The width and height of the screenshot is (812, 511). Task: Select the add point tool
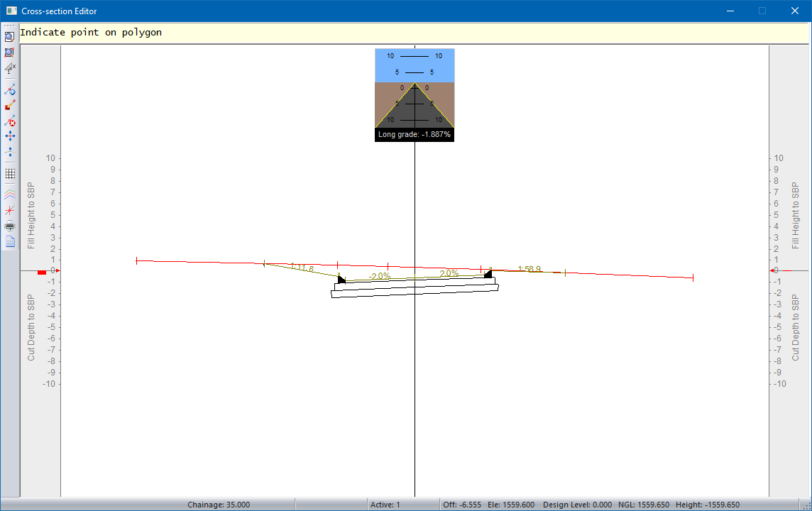coord(10,90)
